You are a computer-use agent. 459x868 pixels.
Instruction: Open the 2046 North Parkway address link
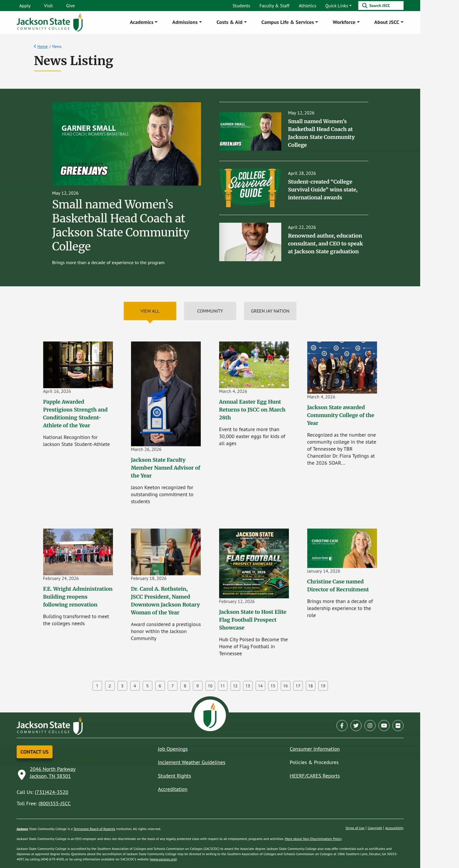tap(53, 772)
